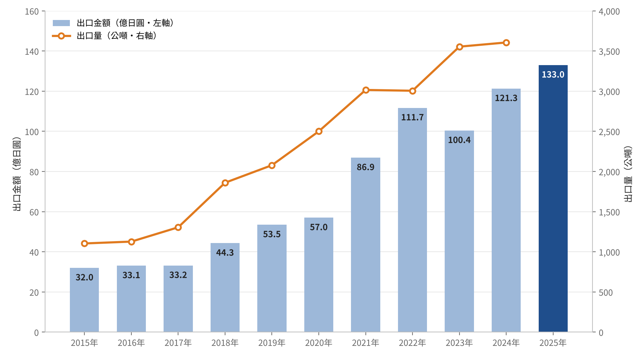Click the right axis title 出口量（公噸）
Viewport: 644px width, 361px height.
628,174
